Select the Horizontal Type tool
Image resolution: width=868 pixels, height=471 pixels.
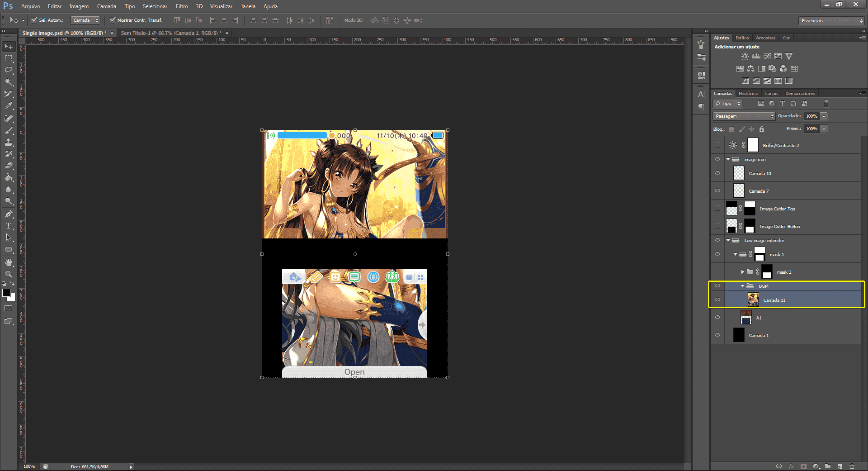coord(9,226)
